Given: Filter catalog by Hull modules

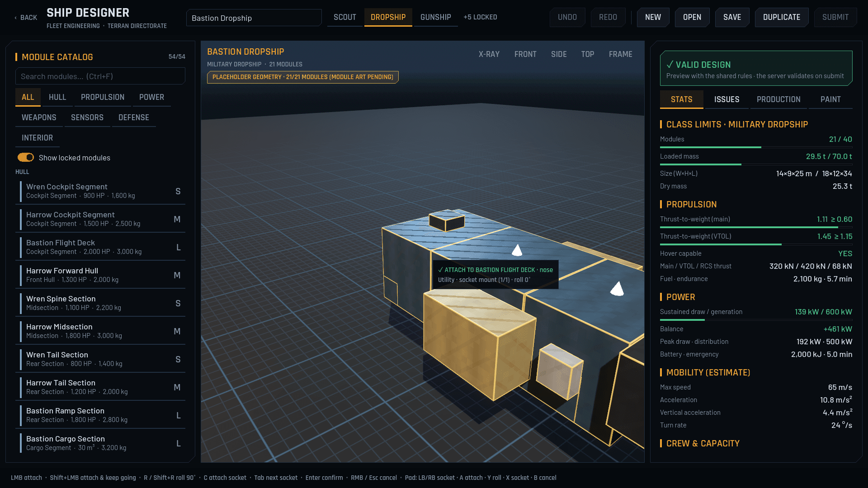Looking at the screenshot, I should (x=57, y=97).
